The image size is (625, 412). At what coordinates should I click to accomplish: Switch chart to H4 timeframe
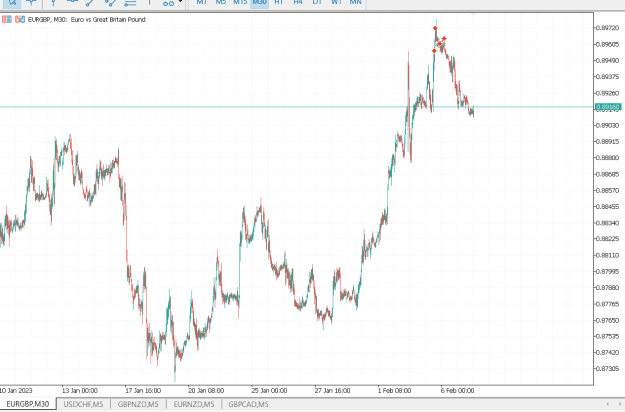click(x=298, y=2)
